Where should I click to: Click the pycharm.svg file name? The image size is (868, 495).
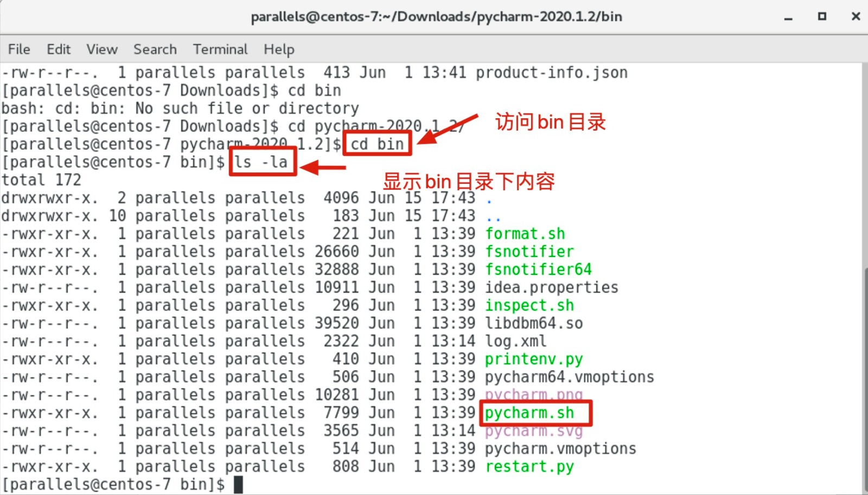point(534,431)
